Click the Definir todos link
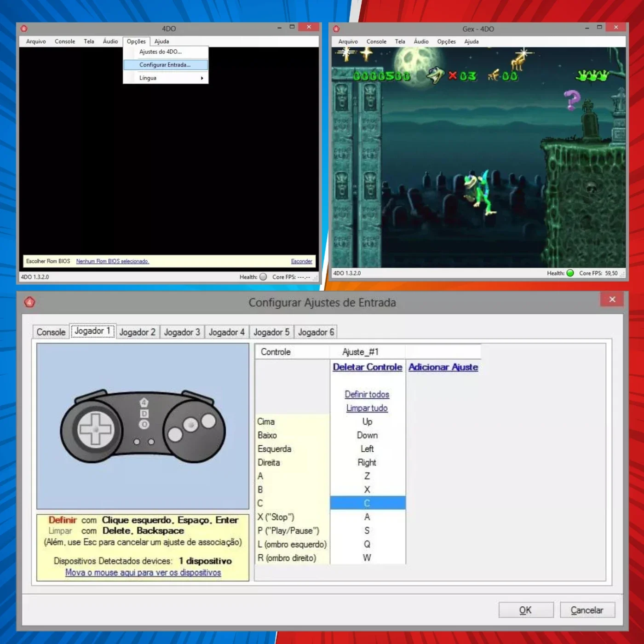644x644 pixels. (367, 394)
